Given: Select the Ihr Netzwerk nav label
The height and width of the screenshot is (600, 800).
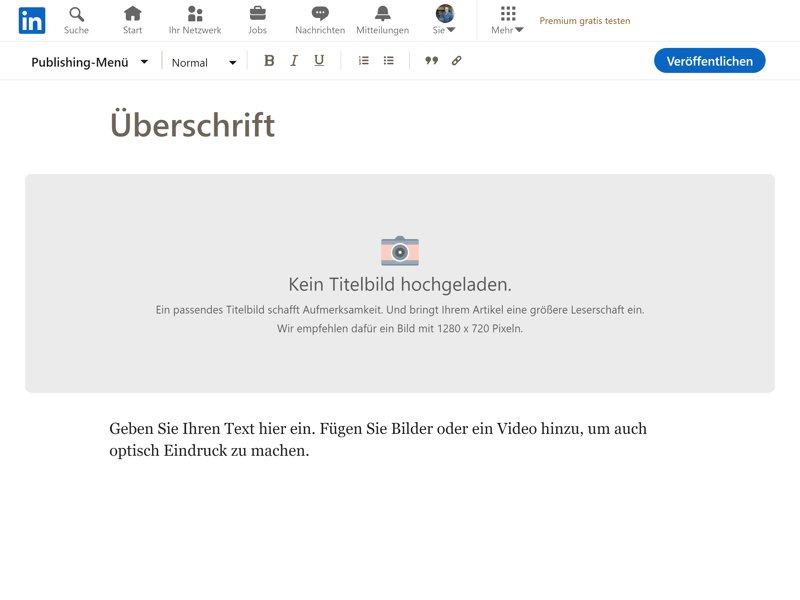Looking at the screenshot, I should click(195, 30).
